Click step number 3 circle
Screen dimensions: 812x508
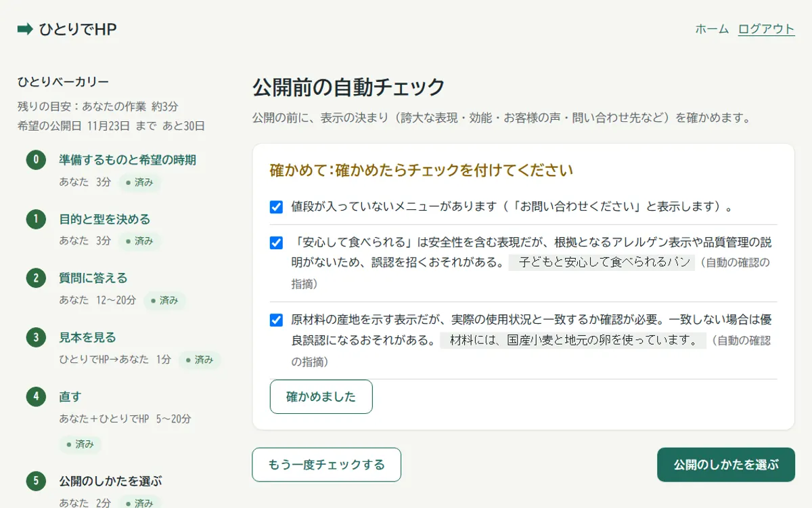36,337
